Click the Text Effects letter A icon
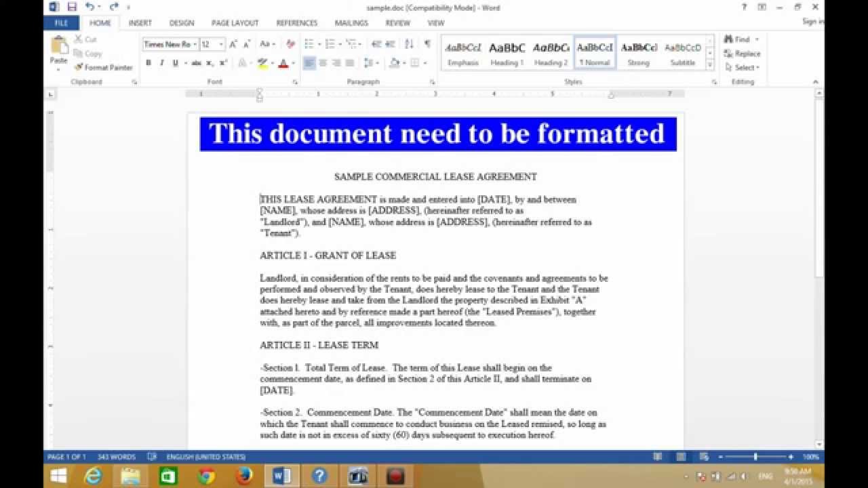The height and width of the screenshot is (488, 868). click(242, 63)
